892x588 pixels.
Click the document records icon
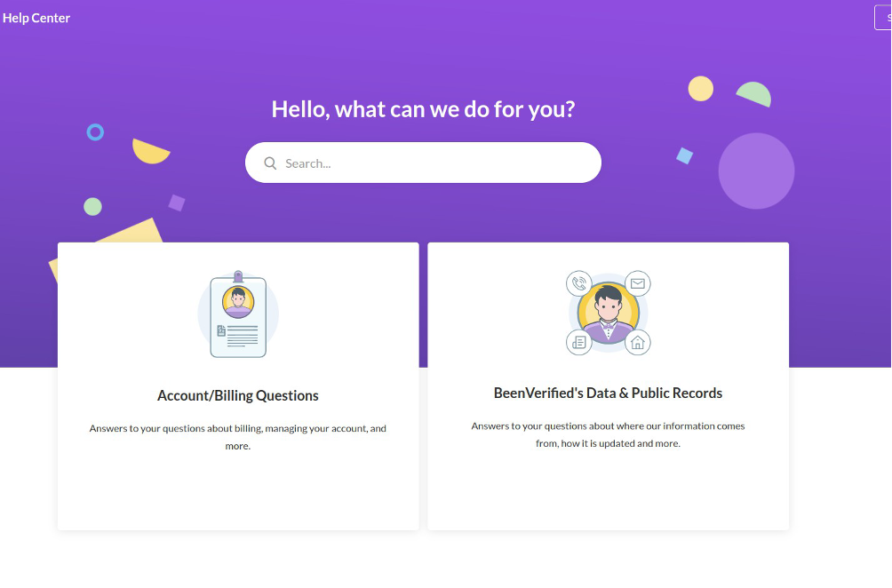(579, 342)
